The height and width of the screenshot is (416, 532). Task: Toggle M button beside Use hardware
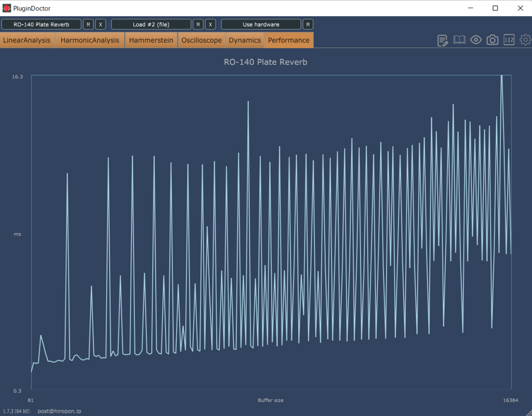click(x=308, y=24)
